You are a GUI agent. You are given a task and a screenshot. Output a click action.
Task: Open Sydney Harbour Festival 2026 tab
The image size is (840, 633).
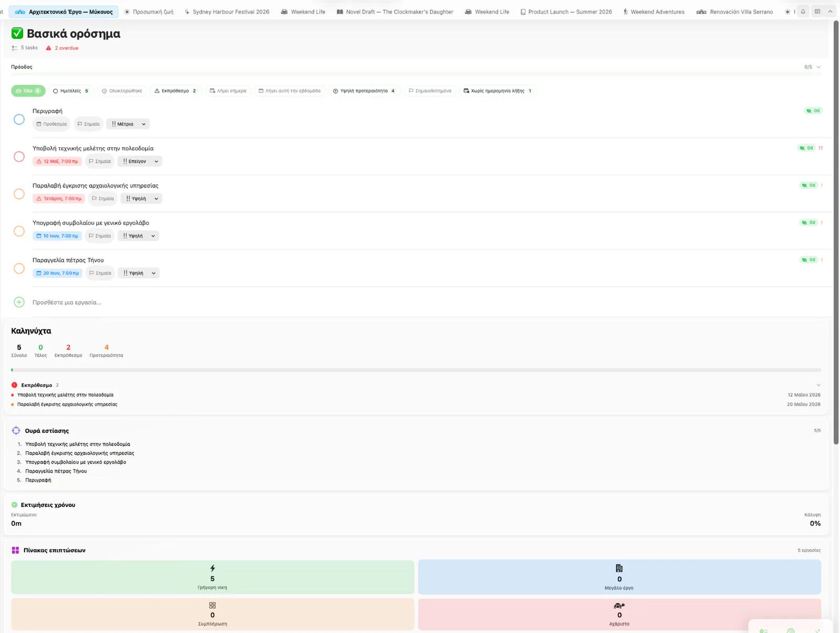click(227, 12)
